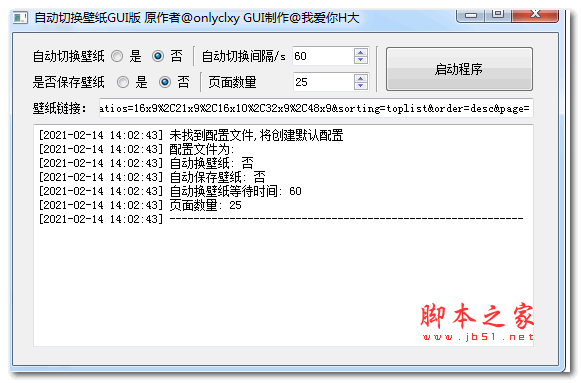Viewport: 581px width, 383px height.
Task: Click the 页面数量 field showing 25
Action: [323, 82]
